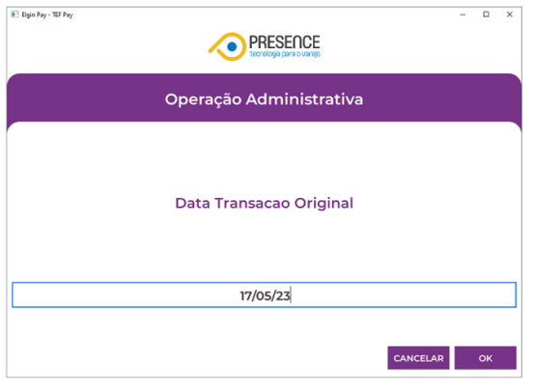Close the Elgin Pay window
Screen dimensions: 535x392
click(x=510, y=14)
